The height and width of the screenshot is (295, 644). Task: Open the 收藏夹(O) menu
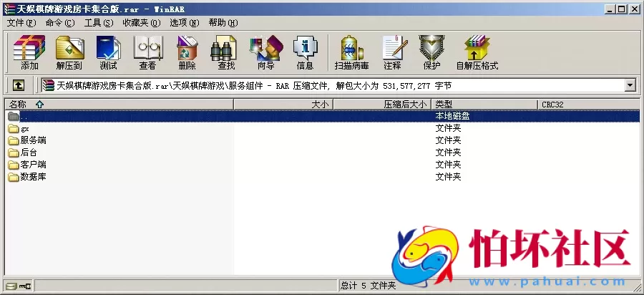[x=142, y=23]
